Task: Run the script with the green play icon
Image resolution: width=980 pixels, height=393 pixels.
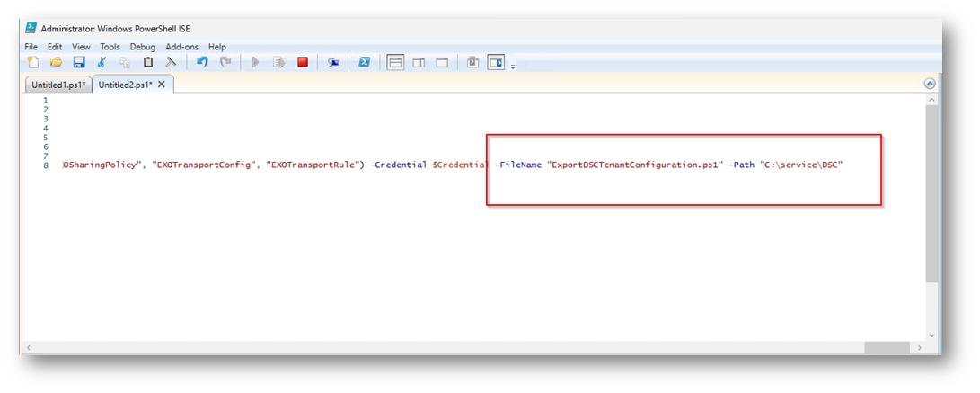Action: pos(255,62)
